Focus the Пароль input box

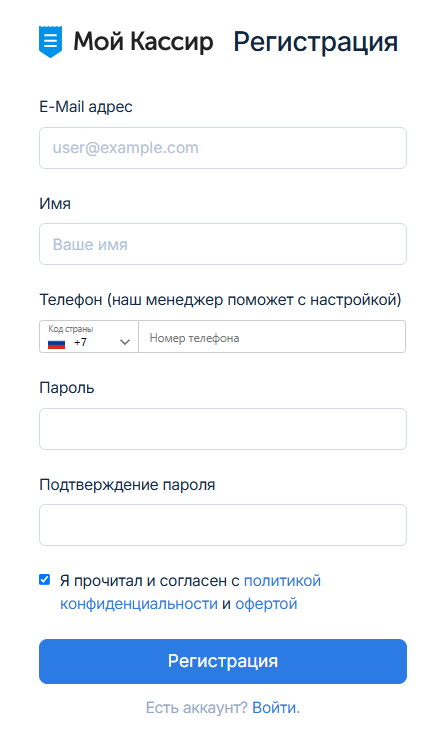click(x=223, y=429)
